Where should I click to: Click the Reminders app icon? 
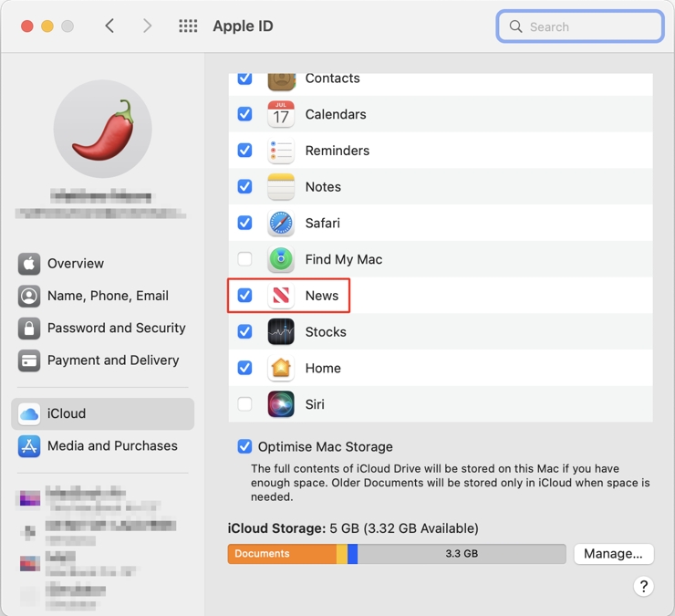pos(281,151)
